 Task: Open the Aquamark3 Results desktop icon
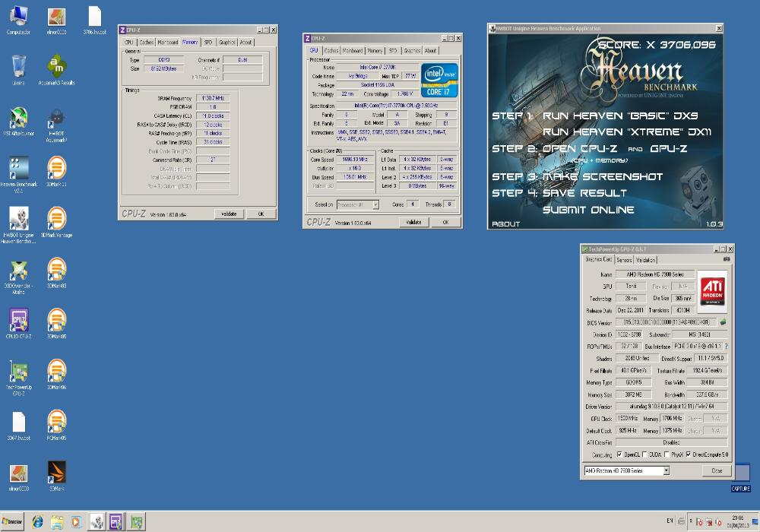click(x=56, y=70)
